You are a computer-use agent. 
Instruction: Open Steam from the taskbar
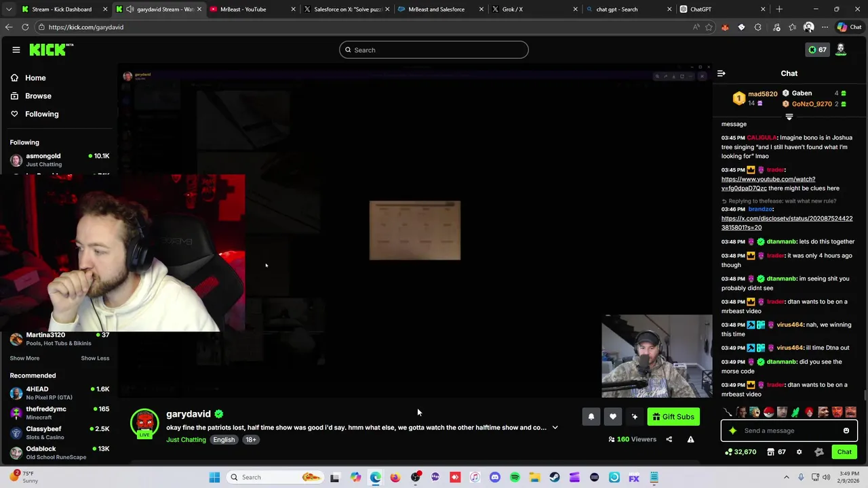click(x=555, y=477)
